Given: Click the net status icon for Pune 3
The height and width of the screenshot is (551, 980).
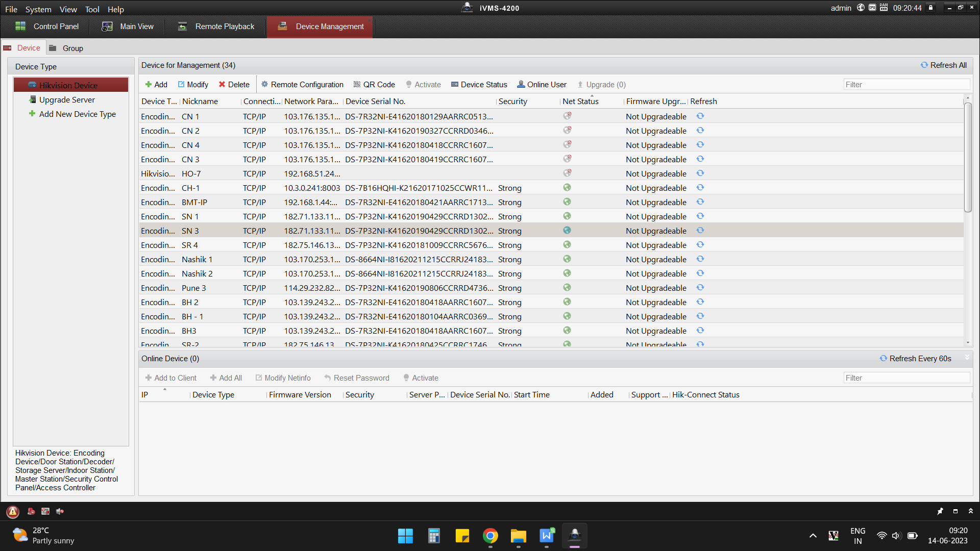Looking at the screenshot, I should click(567, 288).
